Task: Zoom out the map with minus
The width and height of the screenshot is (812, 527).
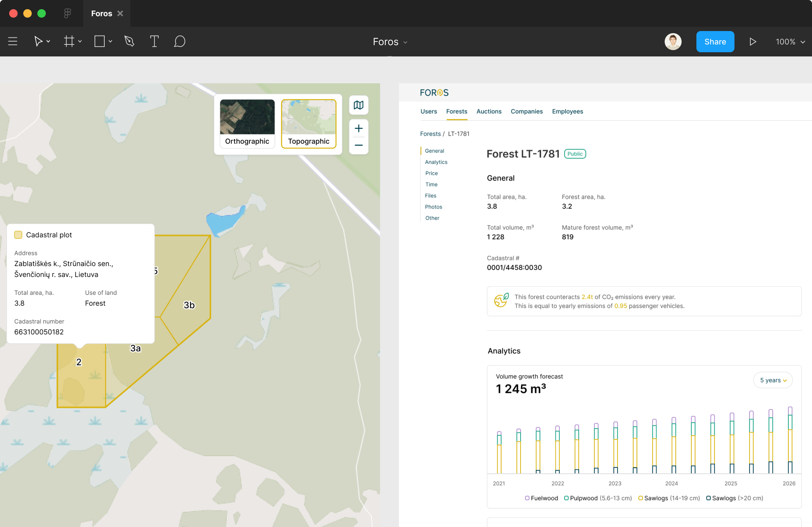Action: [358, 145]
